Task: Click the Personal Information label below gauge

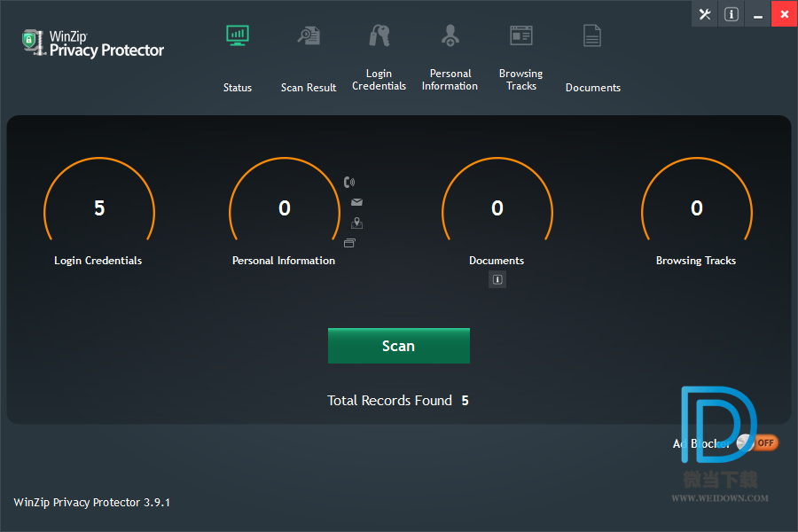Action: (x=284, y=261)
